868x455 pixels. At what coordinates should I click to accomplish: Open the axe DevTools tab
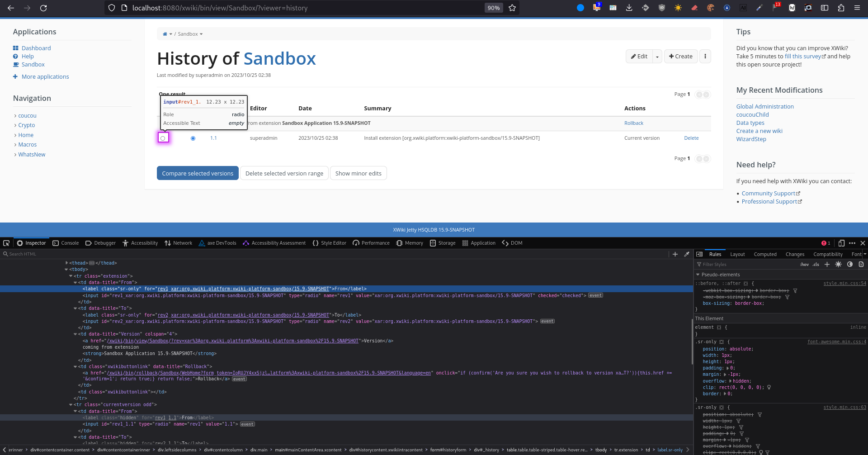tap(217, 243)
